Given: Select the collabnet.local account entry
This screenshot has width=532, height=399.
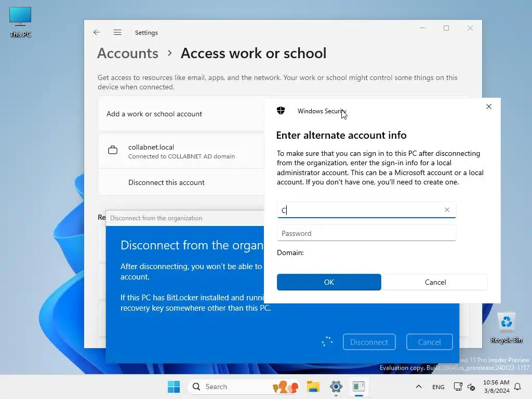Looking at the screenshot, I should coord(181,151).
